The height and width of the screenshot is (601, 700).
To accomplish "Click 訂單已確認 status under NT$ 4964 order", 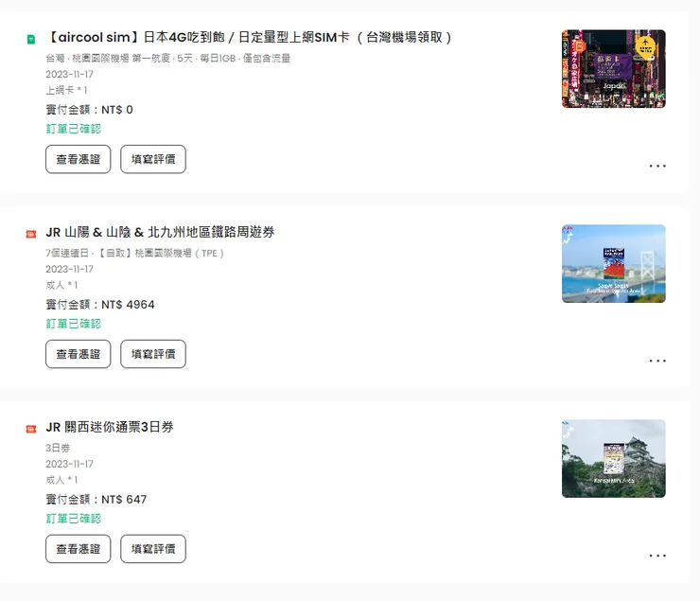I will click(x=73, y=324).
